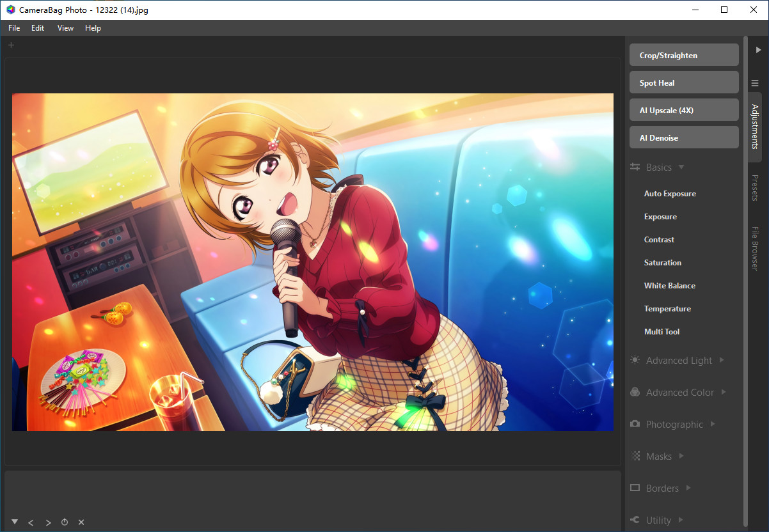Switch to the File Browser side tab
This screenshot has height=532, width=769.
tap(755, 249)
